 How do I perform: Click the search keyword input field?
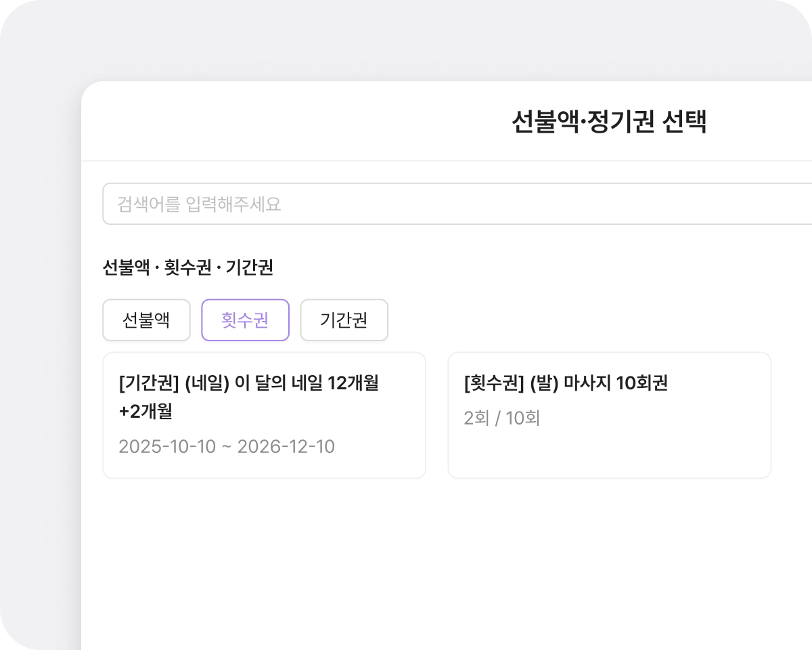coord(457,204)
